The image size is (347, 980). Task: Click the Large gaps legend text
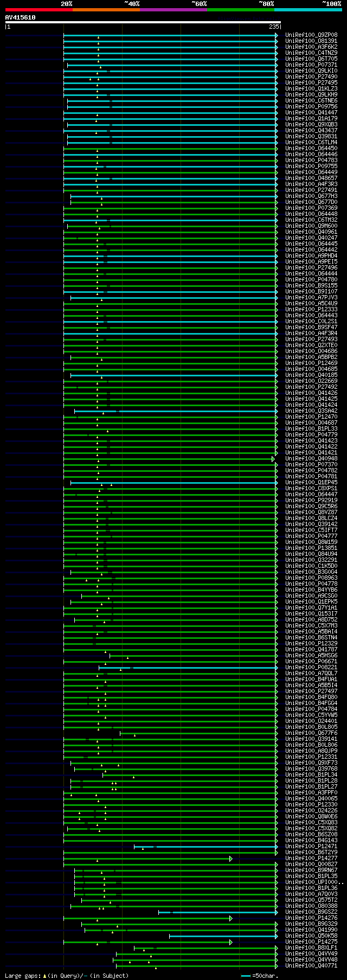67,976
